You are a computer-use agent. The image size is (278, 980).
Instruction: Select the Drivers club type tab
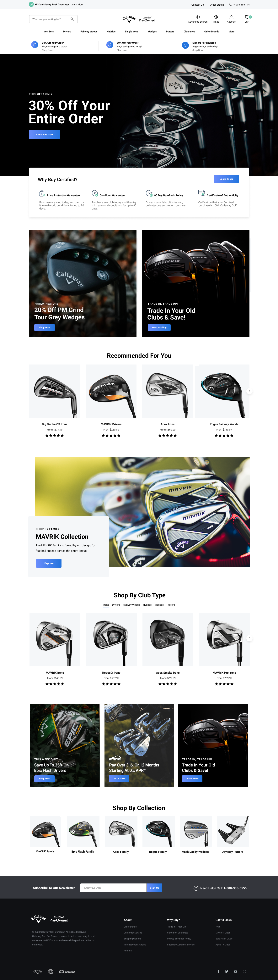pyautogui.click(x=116, y=604)
